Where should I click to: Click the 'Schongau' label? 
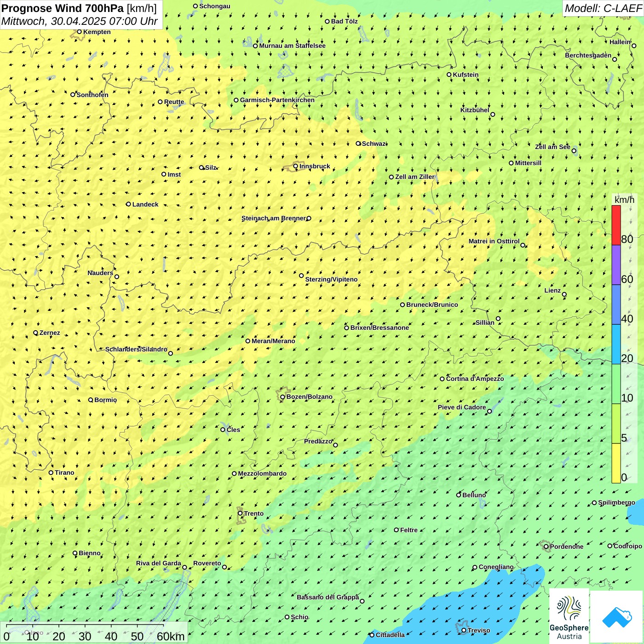point(215,6)
